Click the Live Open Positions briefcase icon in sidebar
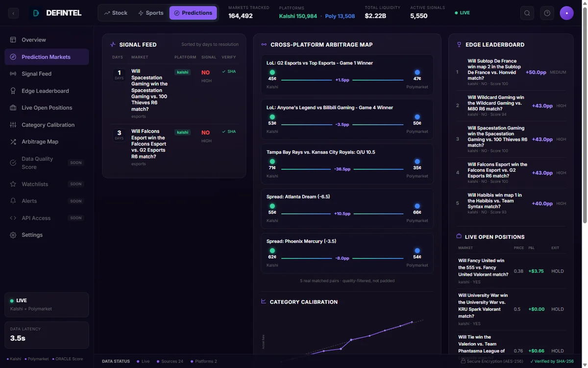 click(13, 107)
